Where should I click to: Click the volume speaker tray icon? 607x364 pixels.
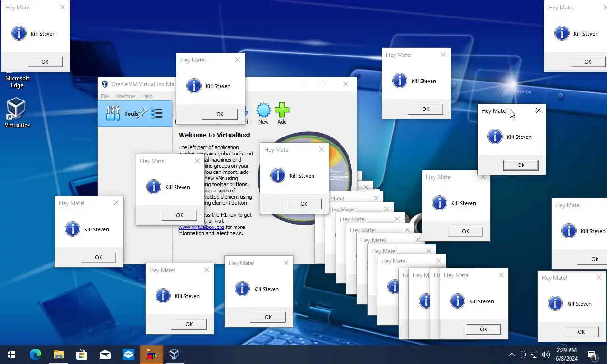point(546,355)
